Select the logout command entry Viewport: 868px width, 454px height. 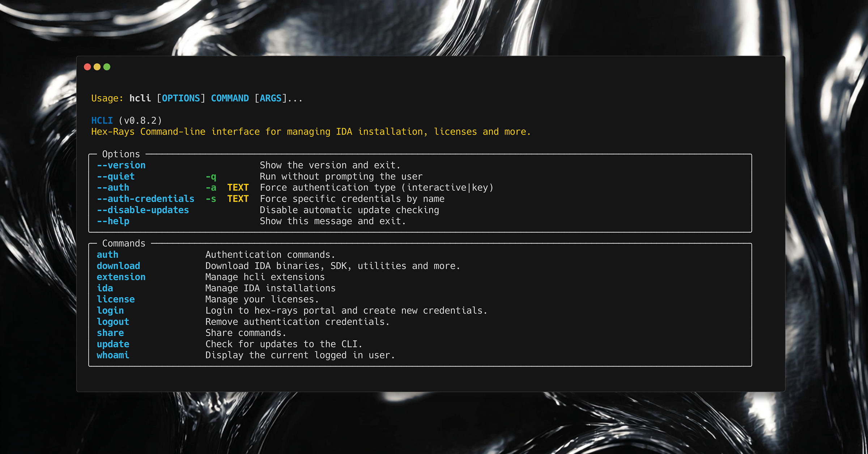coord(113,321)
